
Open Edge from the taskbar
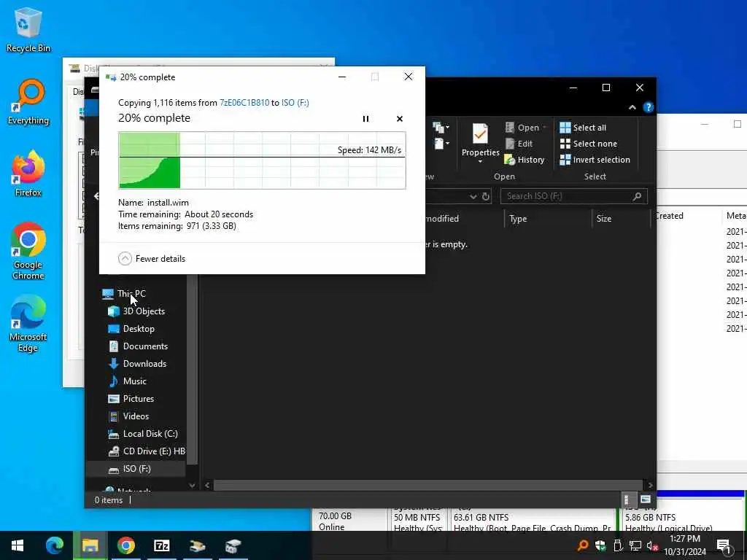[x=54, y=545]
